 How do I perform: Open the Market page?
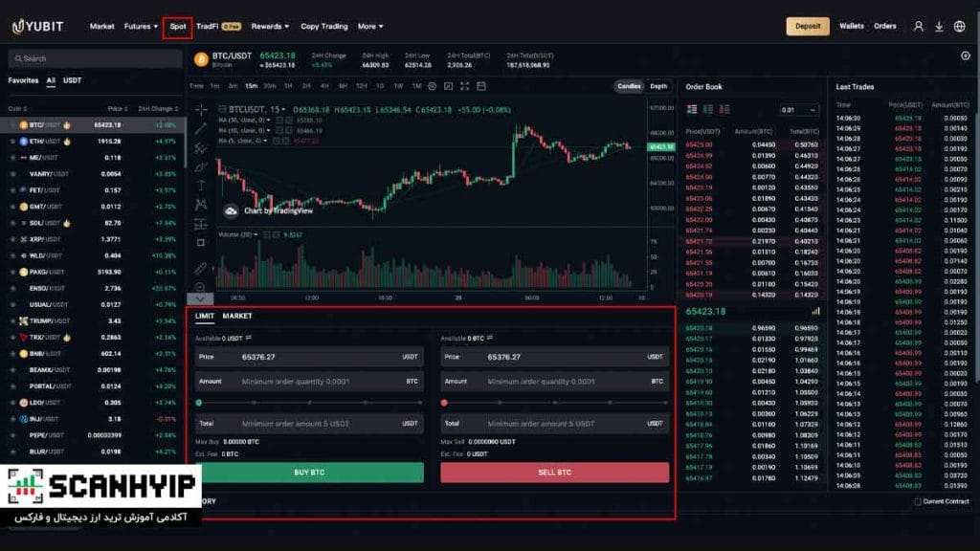(x=101, y=26)
